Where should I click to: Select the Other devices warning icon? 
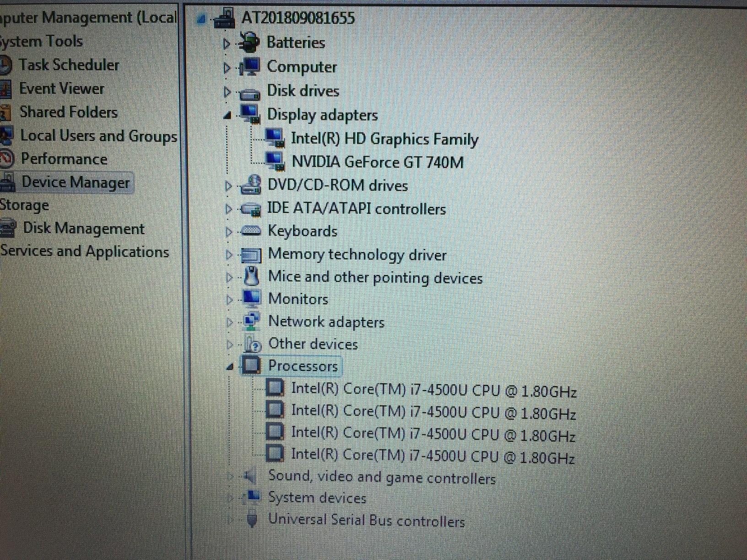(253, 344)
